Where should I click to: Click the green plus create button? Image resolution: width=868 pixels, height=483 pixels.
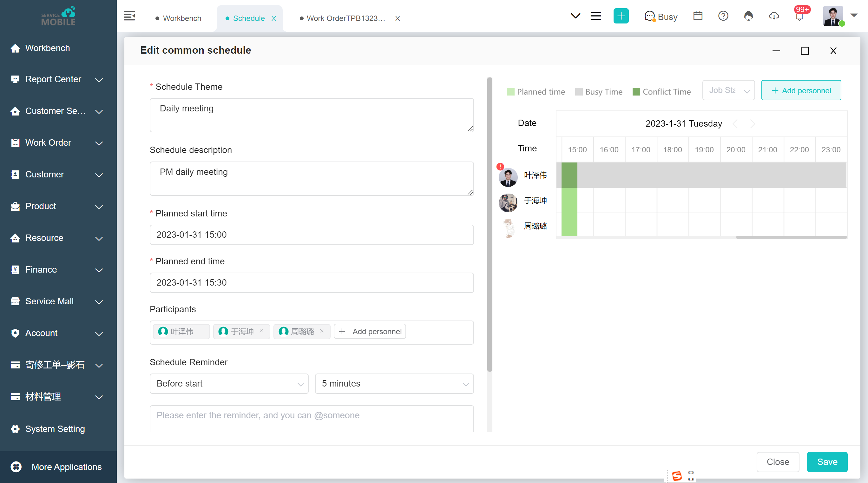621,16
